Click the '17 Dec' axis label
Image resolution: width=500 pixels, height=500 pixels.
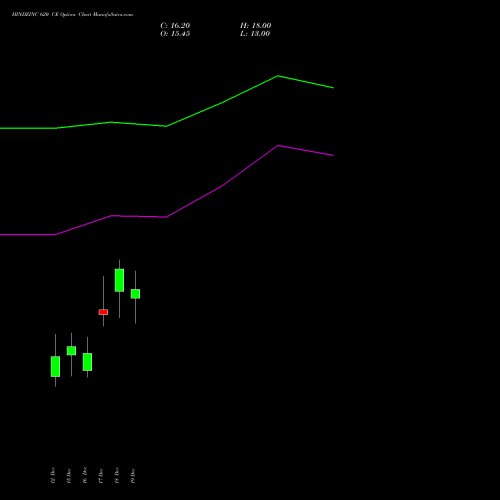101,475
